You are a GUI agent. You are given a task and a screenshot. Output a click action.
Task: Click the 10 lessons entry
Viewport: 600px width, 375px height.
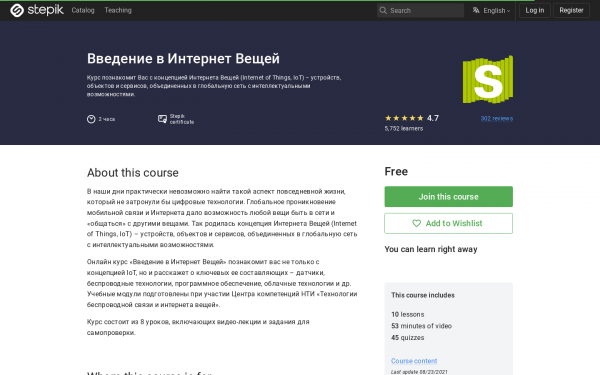[x=408, y=315]
